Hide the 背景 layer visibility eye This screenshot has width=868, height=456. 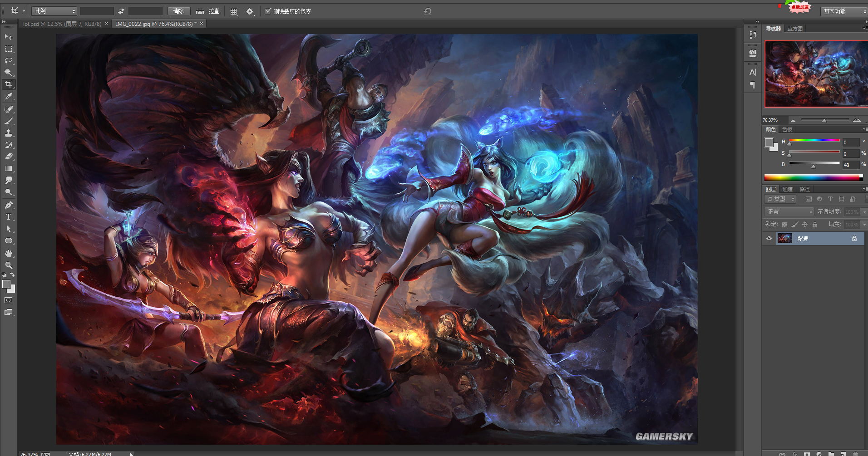click(x=769, y=238)
